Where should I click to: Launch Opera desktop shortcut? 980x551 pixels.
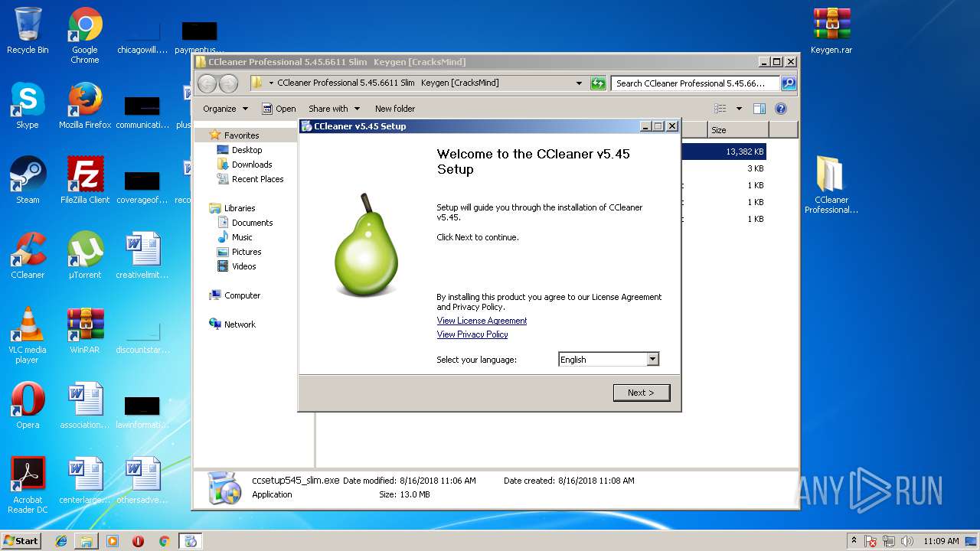coord(28,406)
